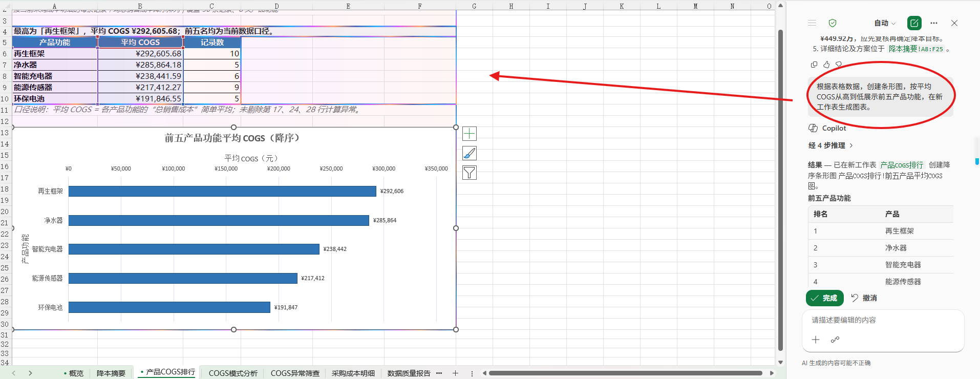Open the 数据质量报告 sheet tab

tap(409, 373)
